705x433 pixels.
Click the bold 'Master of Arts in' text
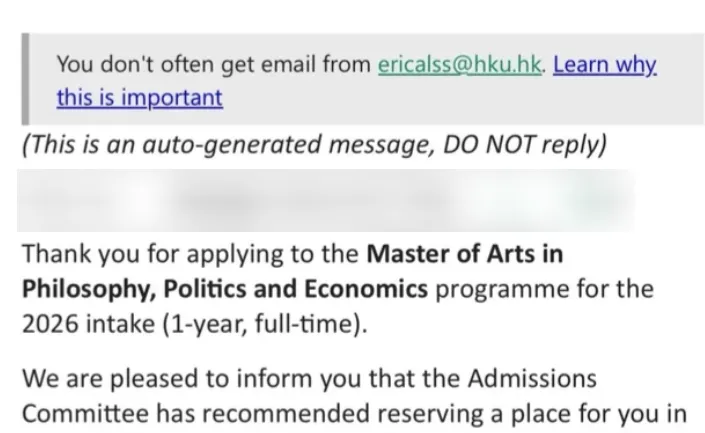(465, 254)
